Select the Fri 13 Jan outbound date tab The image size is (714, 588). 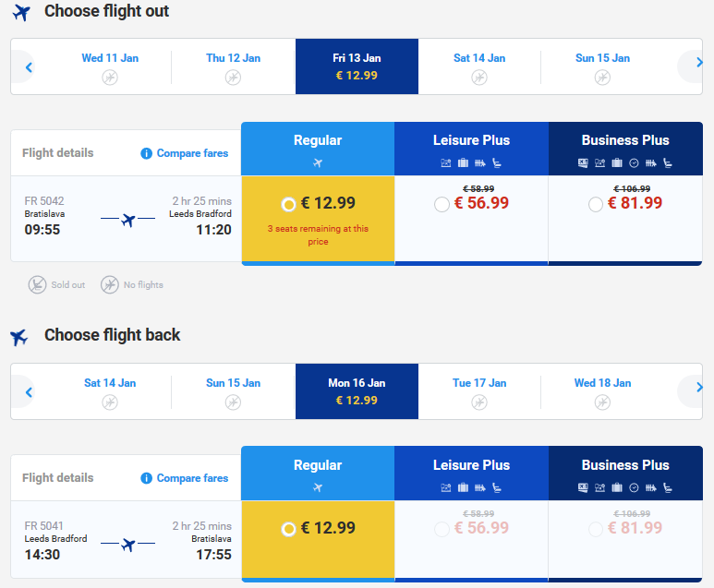pos(357,66)
